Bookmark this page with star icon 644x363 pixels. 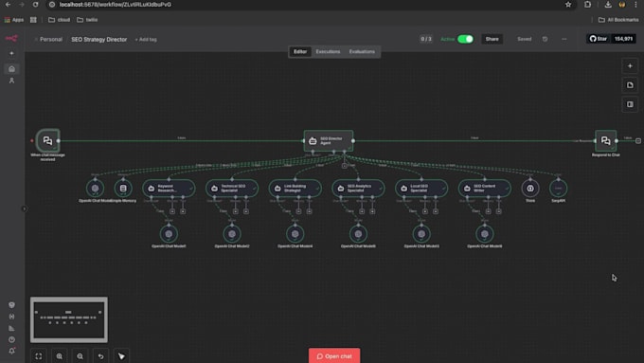coord(568,5)
